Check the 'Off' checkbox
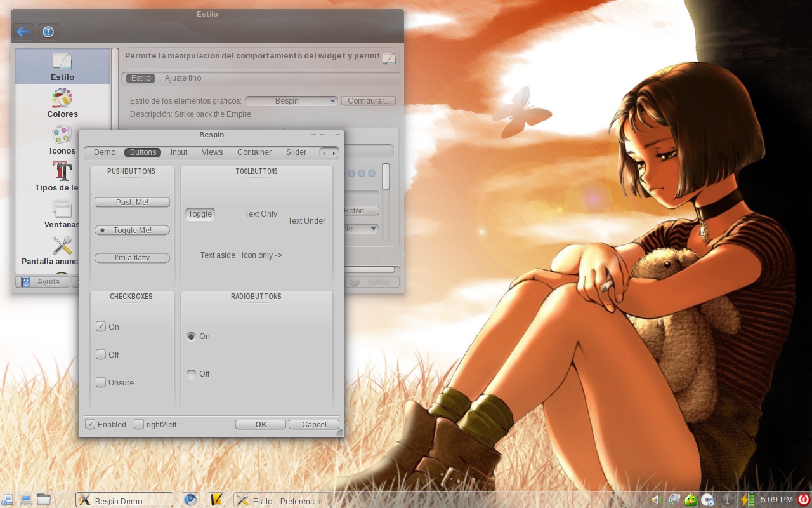 click(101, 354)
